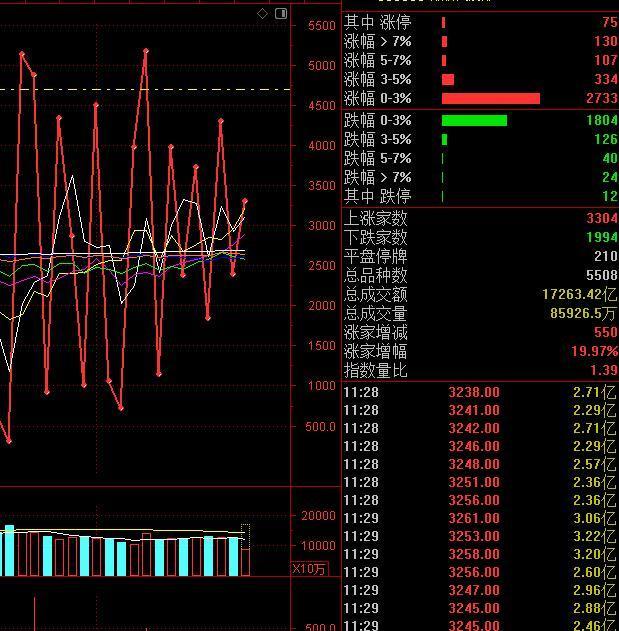Select the 涨幅 0-3% row label
This screenshot has width=619, height=631.
point(378,98)
